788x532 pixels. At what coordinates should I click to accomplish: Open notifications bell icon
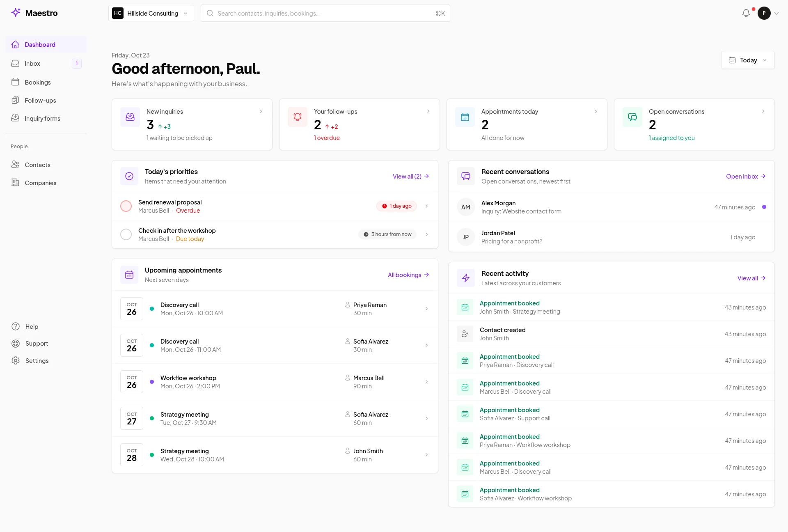pyautogui.click(x=746, y=13)
